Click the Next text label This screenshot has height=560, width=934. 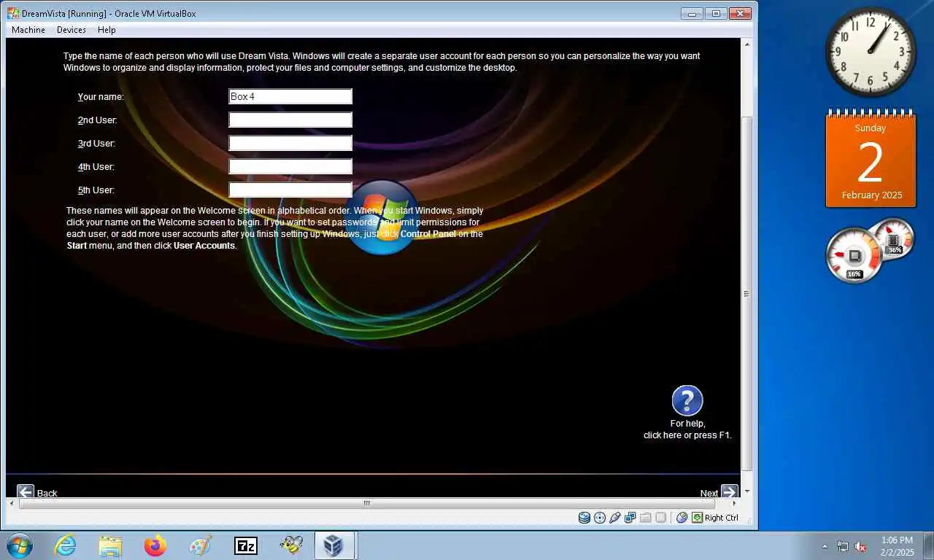[x=709, y=494]
